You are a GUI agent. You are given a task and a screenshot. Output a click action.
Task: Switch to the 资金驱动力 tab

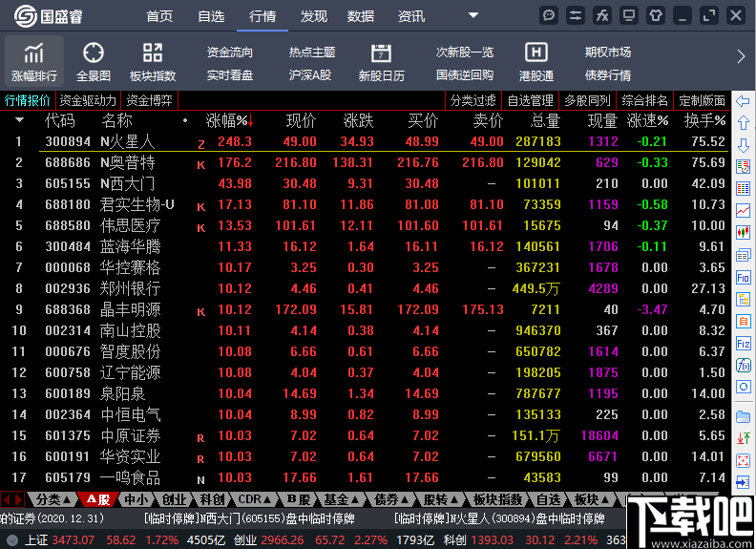click(88, 101)
